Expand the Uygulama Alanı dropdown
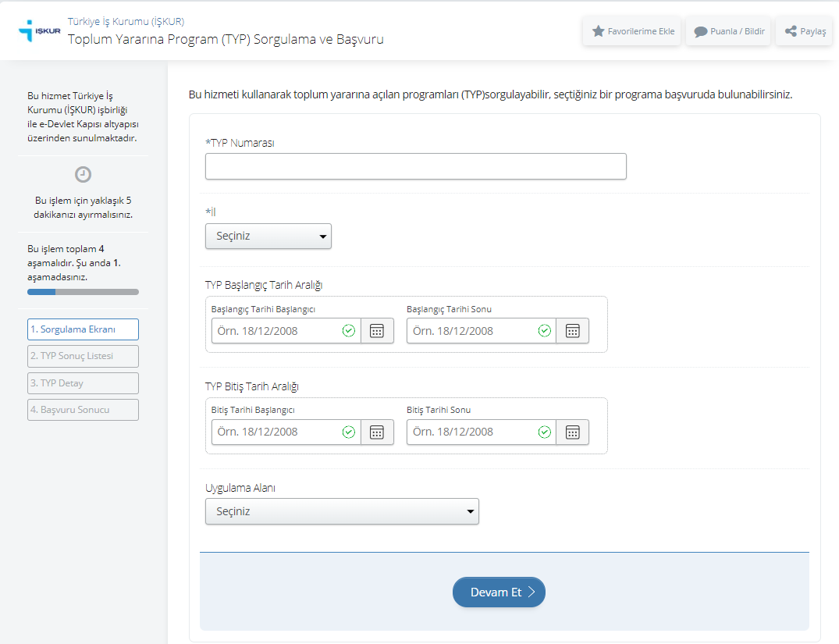 [342, 511]
